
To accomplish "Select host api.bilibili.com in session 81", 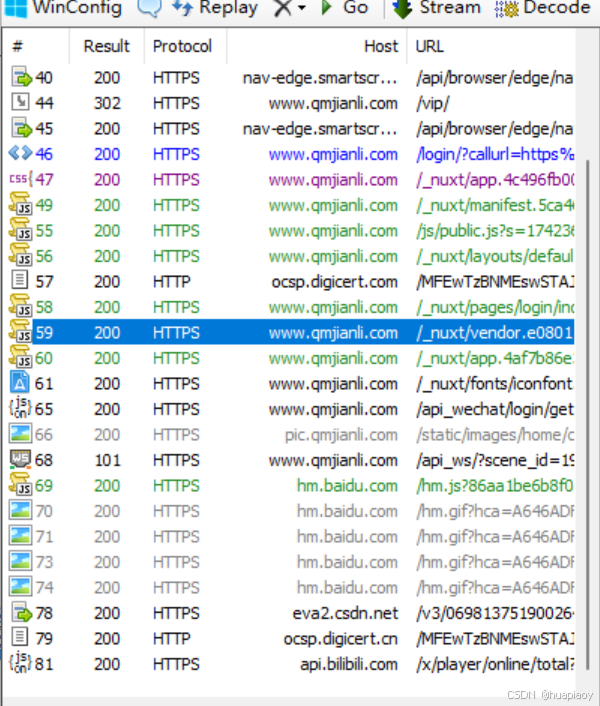I will tap(349, 664).
